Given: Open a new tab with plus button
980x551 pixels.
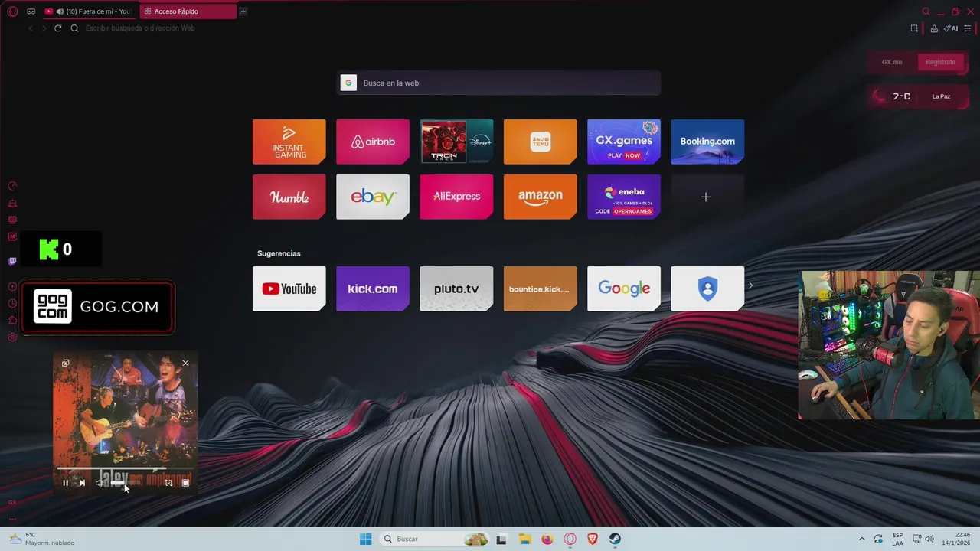Looking at the screenshot, I should pyautogui.click(x=243, y=11).
